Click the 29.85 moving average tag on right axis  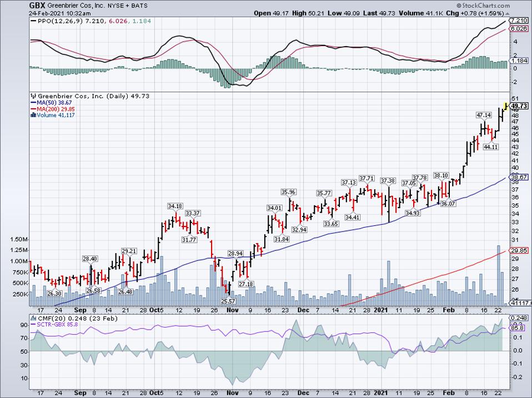click(x=519, y=250)
